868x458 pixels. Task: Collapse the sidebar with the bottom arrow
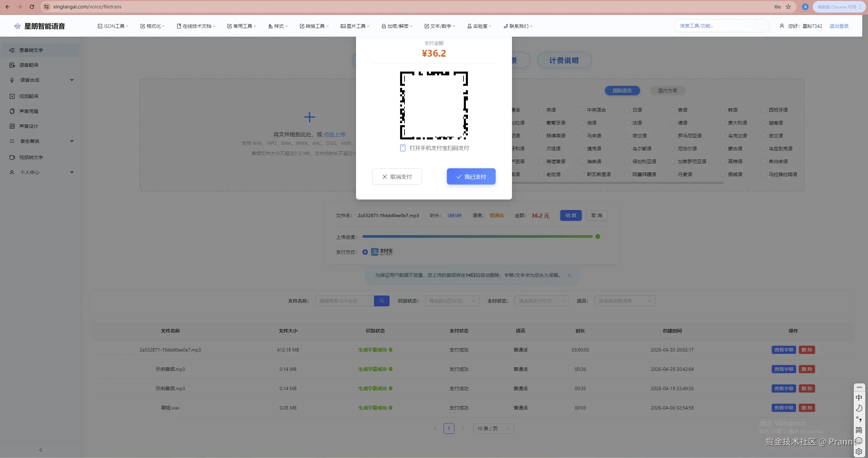pos(41,450)
